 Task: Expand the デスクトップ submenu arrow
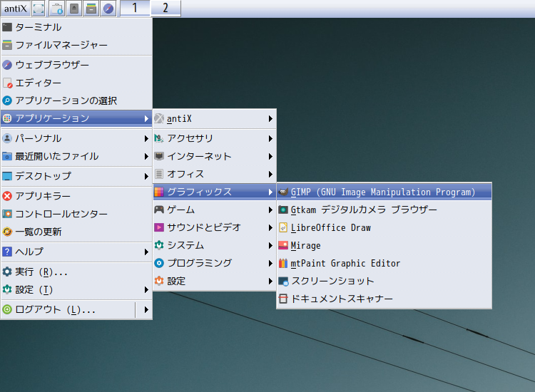(146, 176)
